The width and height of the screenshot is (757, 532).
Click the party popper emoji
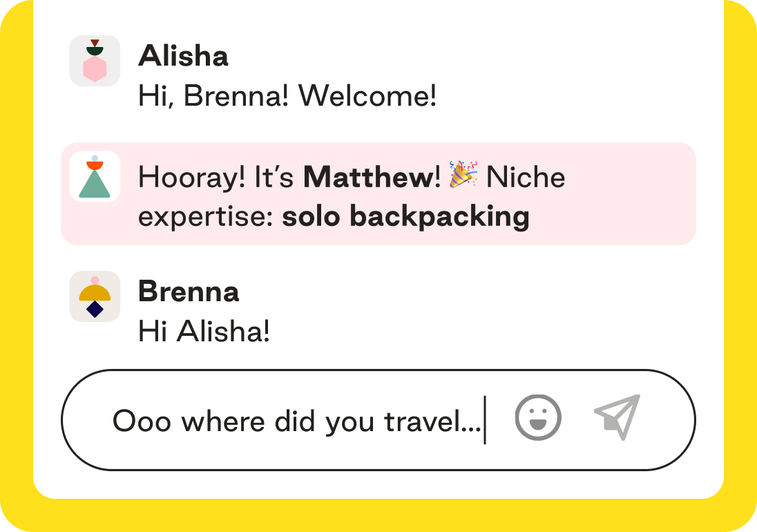pyautogui.click(x=463, y=175)
